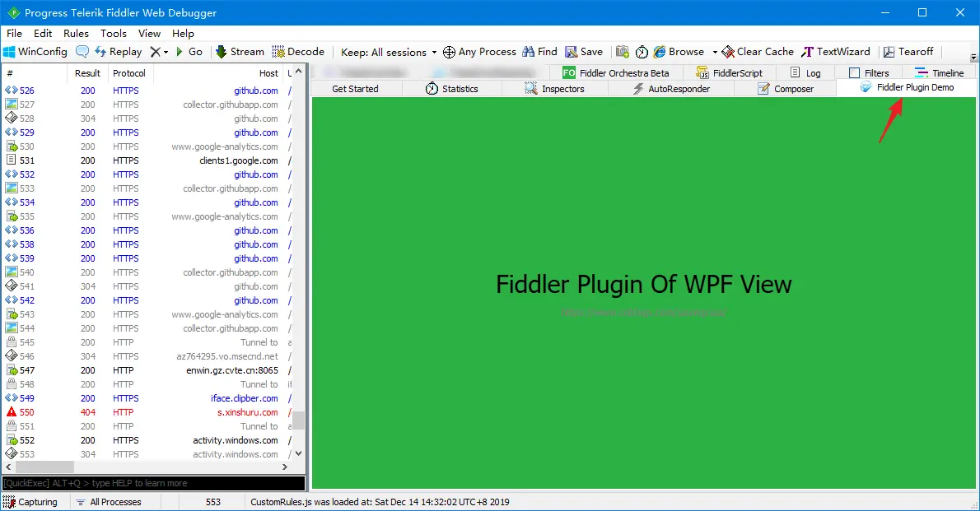Launch Browse with IE icon
The image size is (980, 511).
click(679, 52)
